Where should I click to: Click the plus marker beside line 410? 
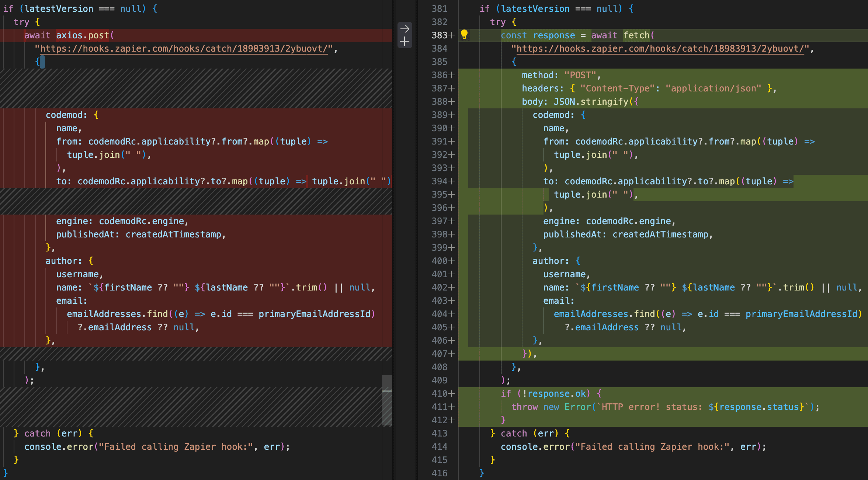[452, 394]
